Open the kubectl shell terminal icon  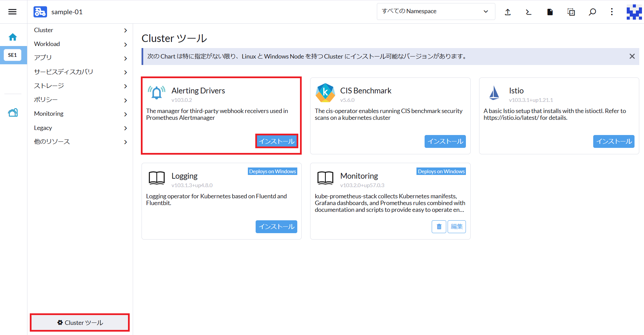529,12
